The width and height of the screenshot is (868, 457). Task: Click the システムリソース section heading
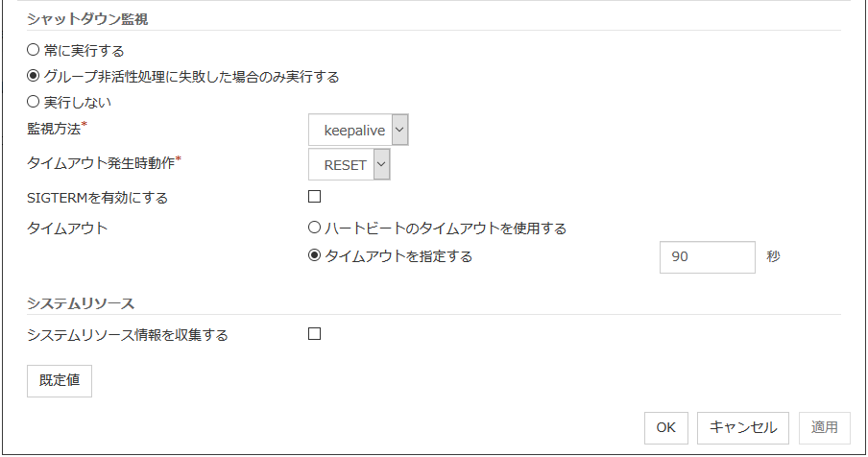(x=81, y=303)
